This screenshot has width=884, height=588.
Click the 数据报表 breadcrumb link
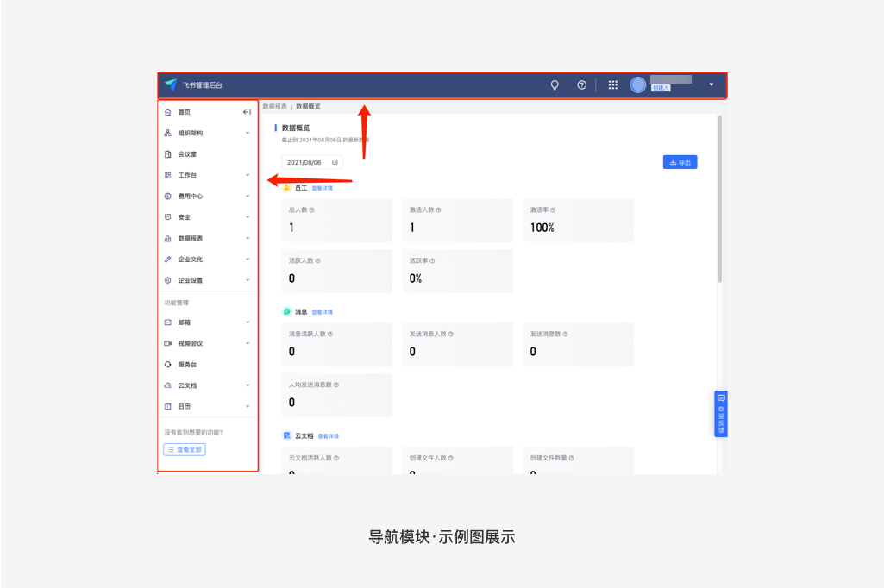click(274, 107)
